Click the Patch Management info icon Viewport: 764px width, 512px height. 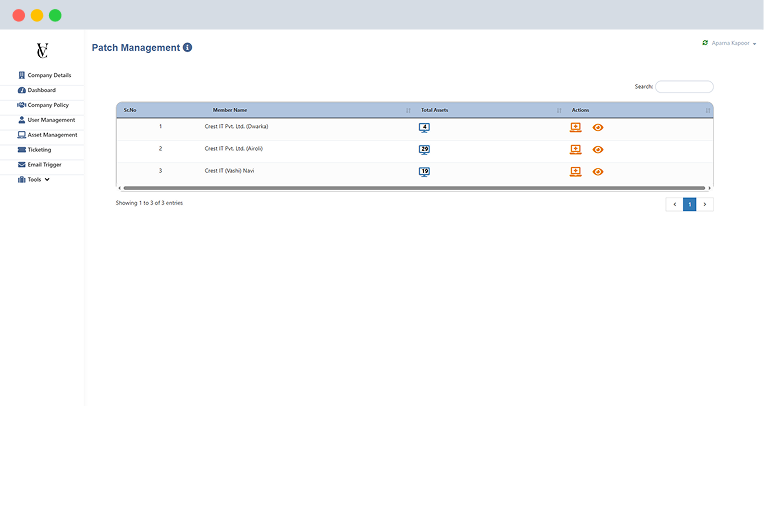(x=188, y=48)
